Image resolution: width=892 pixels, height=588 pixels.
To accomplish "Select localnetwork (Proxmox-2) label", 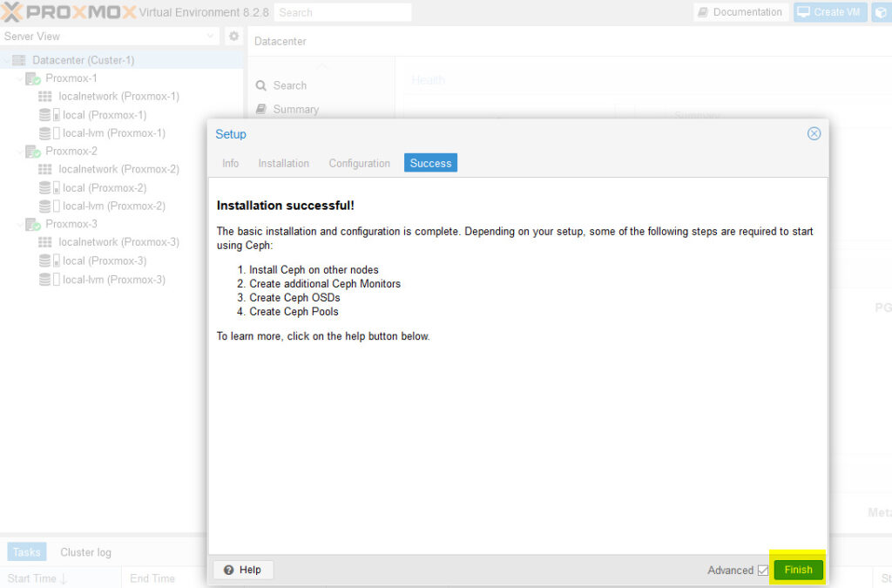I will (118, 170).
